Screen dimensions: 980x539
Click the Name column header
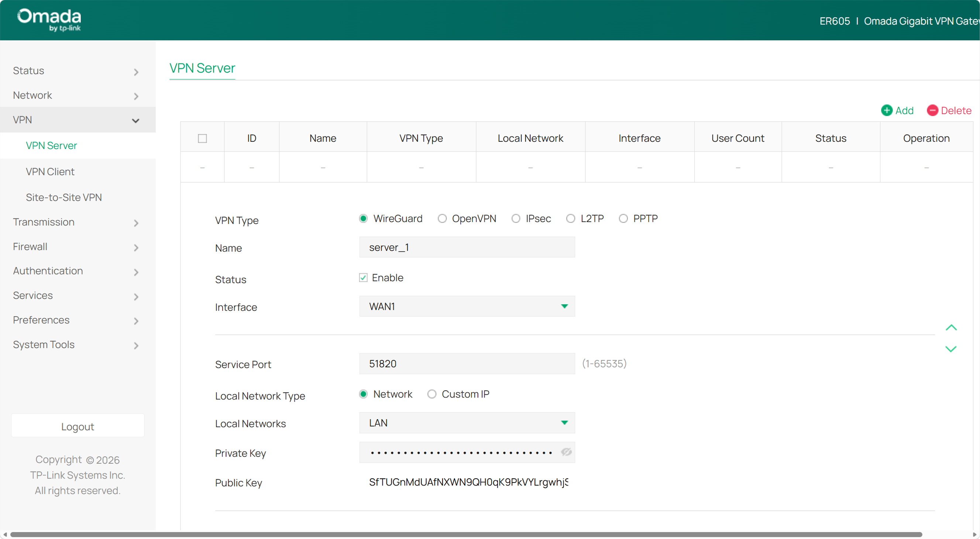click(x=323, y=138)
